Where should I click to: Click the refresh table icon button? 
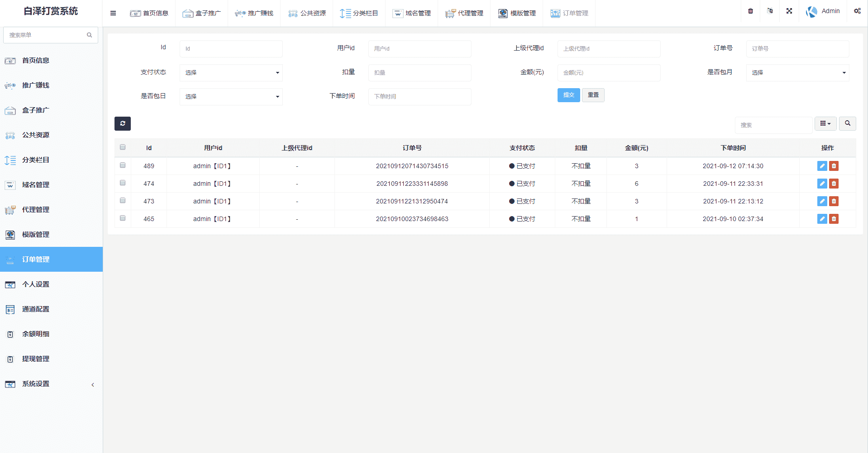[122, 123]
